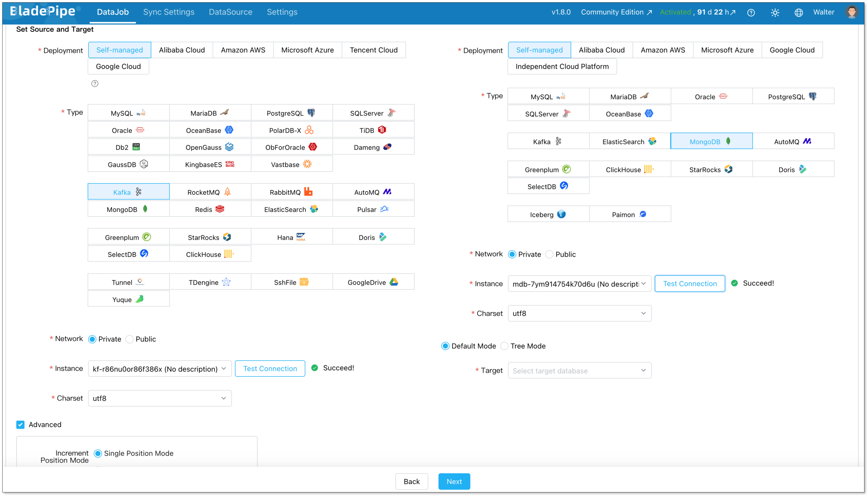Screen dimensions: 868x496
Task: Open activation remaining time link
Action: coord(717,12)
